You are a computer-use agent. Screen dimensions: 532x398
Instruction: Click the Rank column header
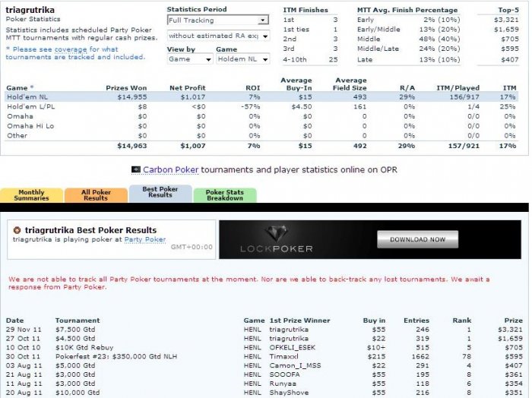pos(462,321)
